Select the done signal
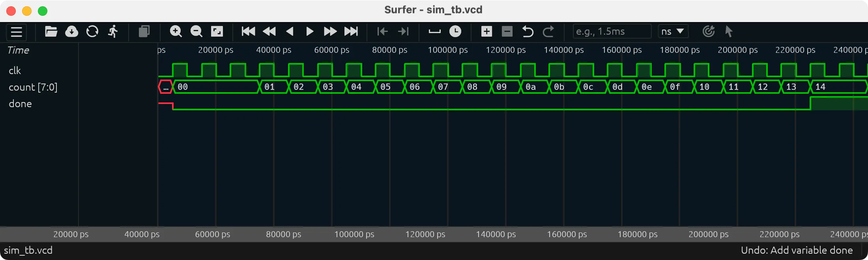This screenshot has width=868, height=260. (20, 104)
